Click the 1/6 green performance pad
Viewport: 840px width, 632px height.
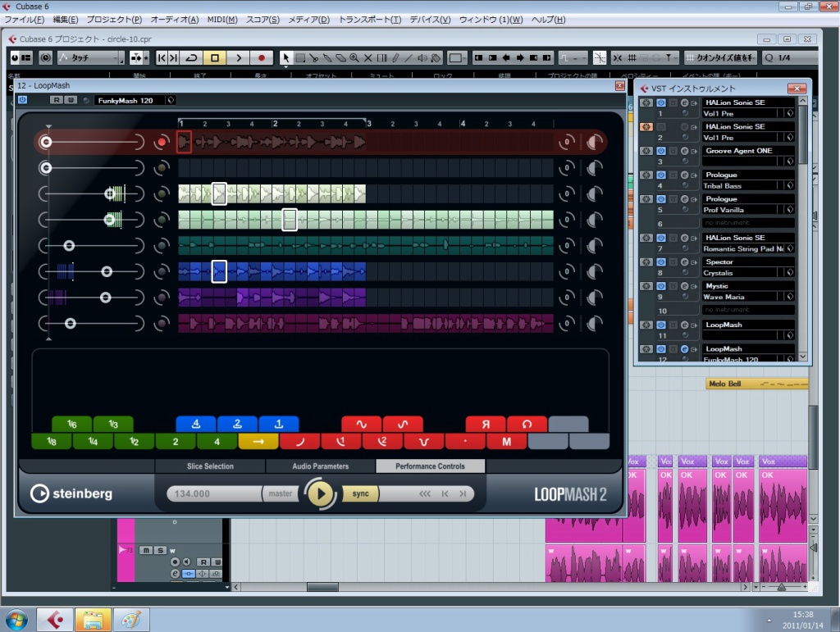point(72,424)
